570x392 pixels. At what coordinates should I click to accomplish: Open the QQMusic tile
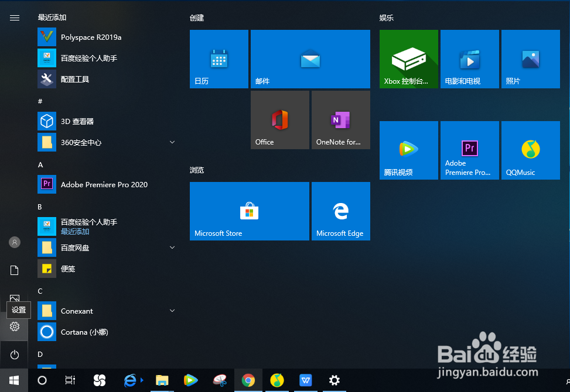531,150
